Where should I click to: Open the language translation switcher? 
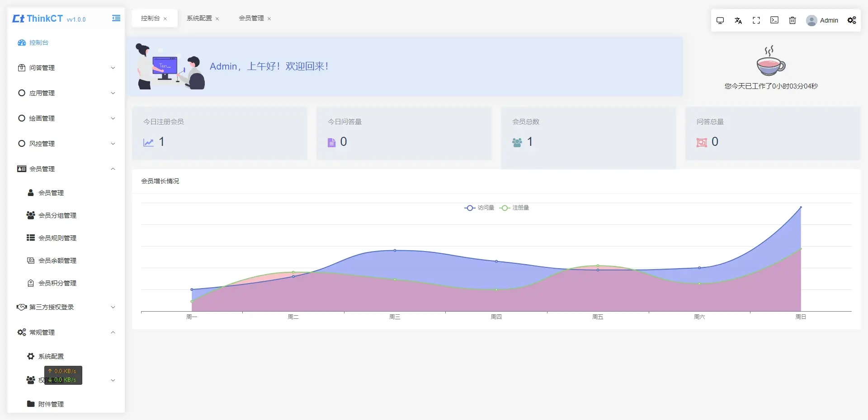(738, 20)
